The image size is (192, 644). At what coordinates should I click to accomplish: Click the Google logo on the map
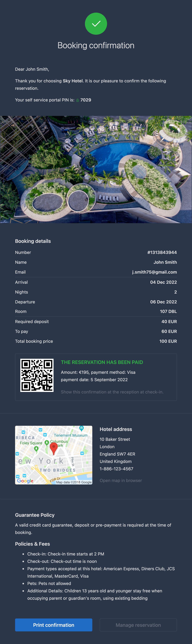point(25,481)
